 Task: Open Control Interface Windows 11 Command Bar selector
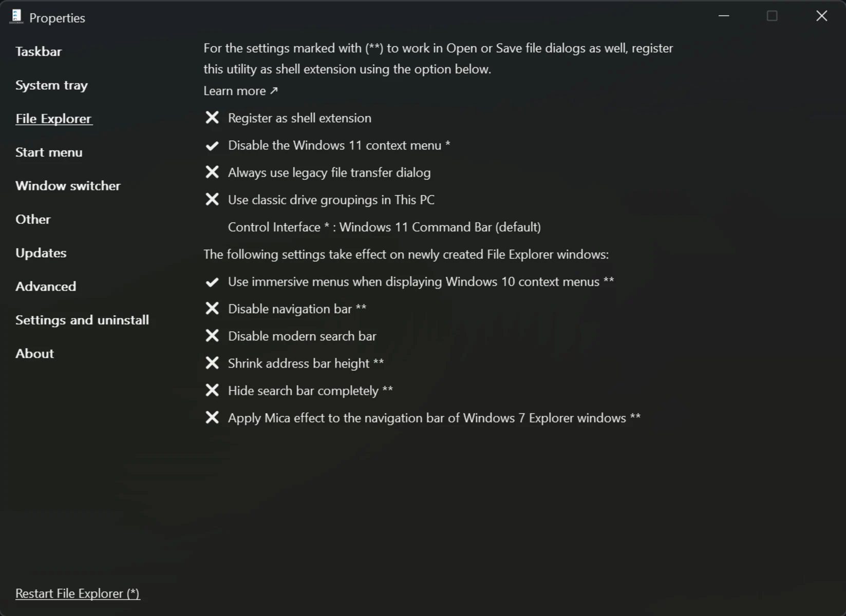pyautogui.click(x=384, y=227)
